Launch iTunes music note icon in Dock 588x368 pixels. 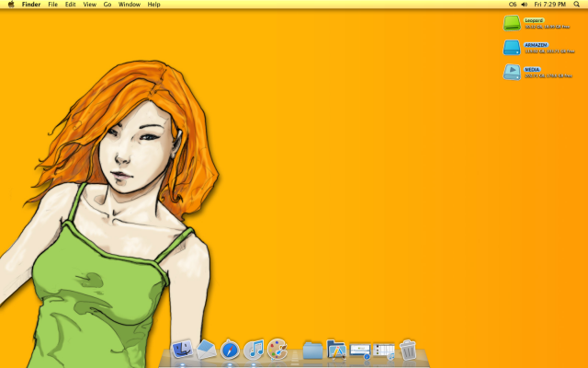254,350
